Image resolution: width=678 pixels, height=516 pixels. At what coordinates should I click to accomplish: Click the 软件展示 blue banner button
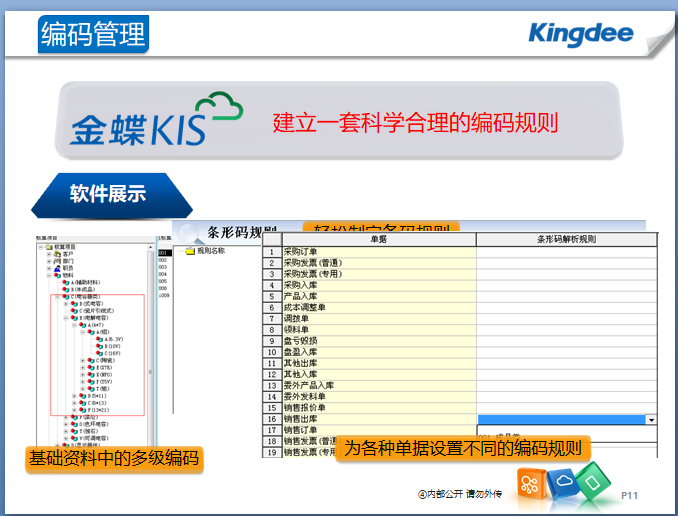tap(107, 194)
